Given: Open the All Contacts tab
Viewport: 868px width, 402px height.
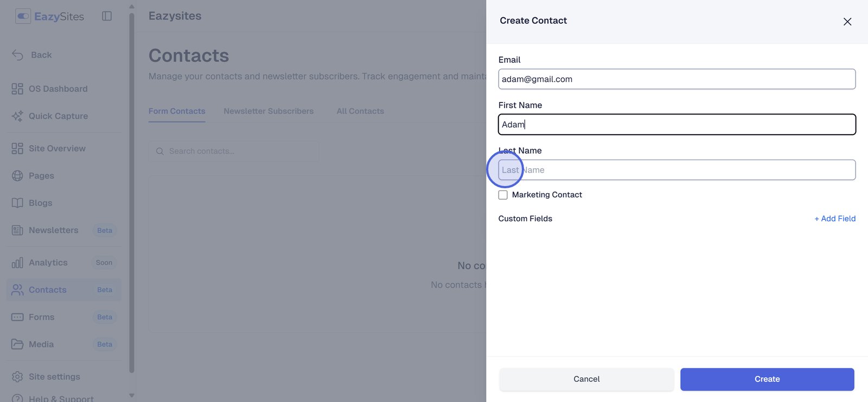Looking at the screenshot, I should pos(360,111).
